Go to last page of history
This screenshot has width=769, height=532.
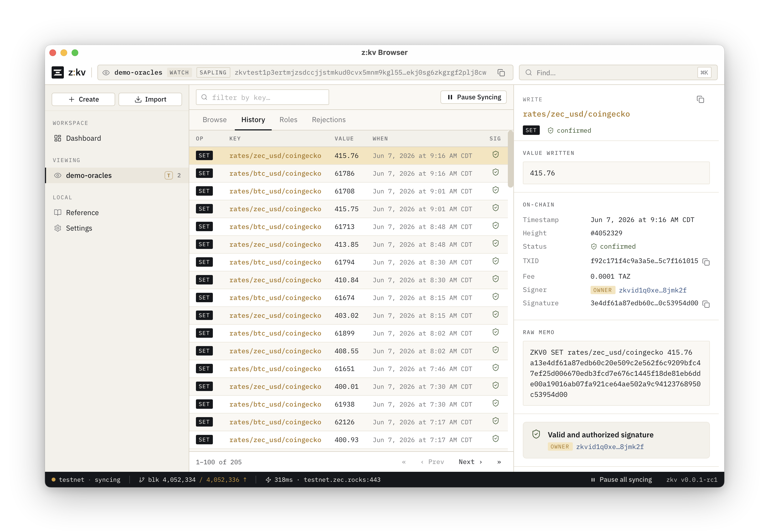pos(499,462)
